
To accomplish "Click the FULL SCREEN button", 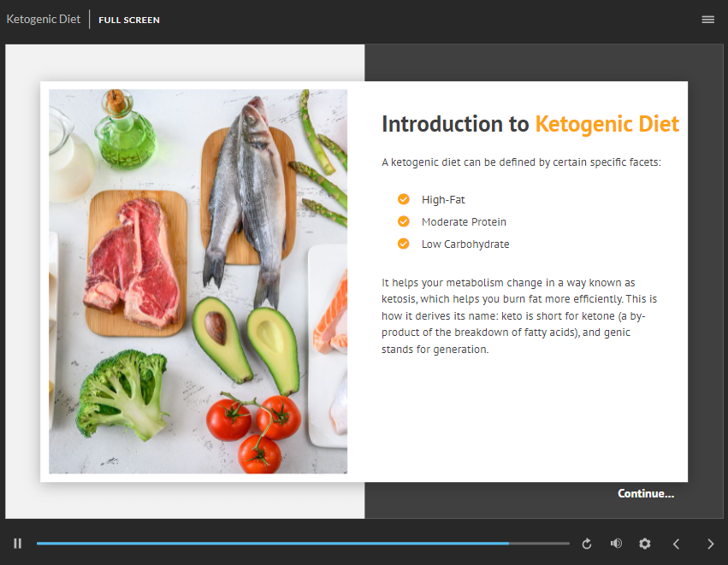I will (129, 20).
